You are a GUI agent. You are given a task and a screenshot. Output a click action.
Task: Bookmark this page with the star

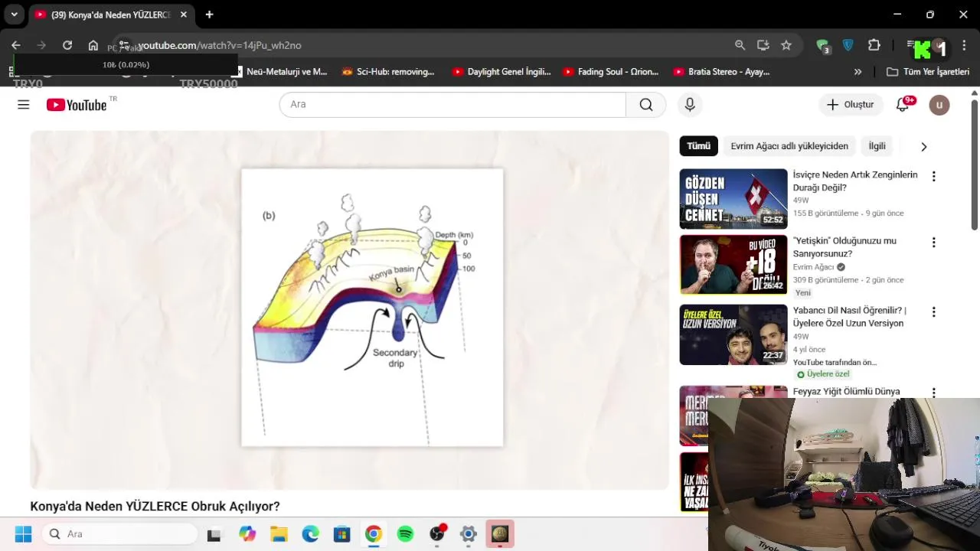[786, 45]
